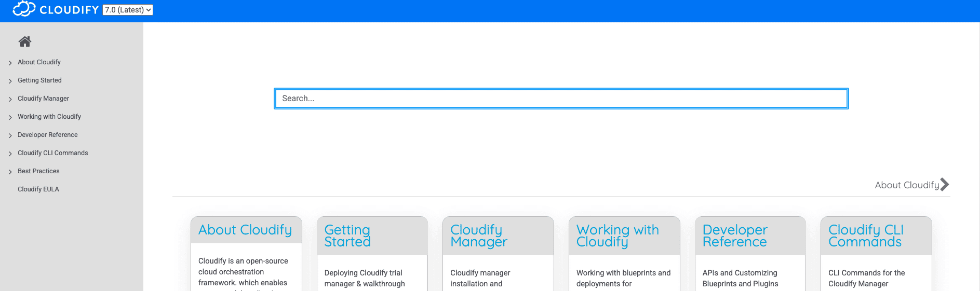The width and height of the screenshot is (980, 291).
Task: Click text 'Cloudify manager installation and'
Action: click(480, 279)
